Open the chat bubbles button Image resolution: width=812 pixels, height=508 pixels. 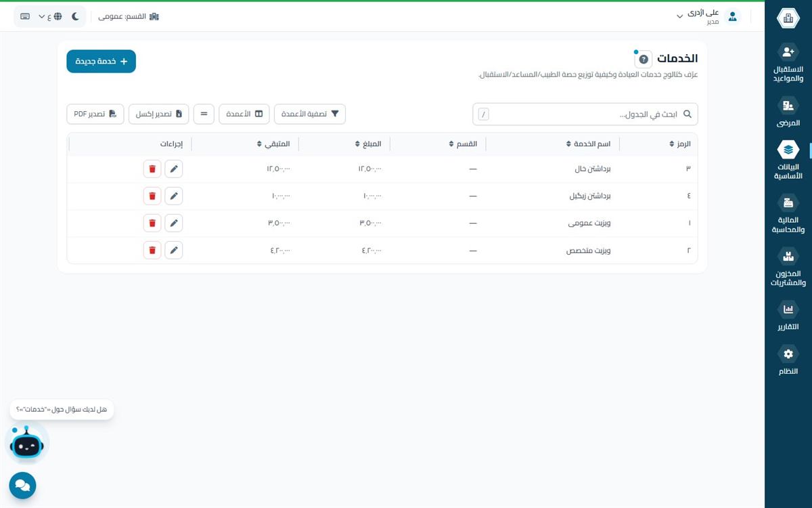22,486
